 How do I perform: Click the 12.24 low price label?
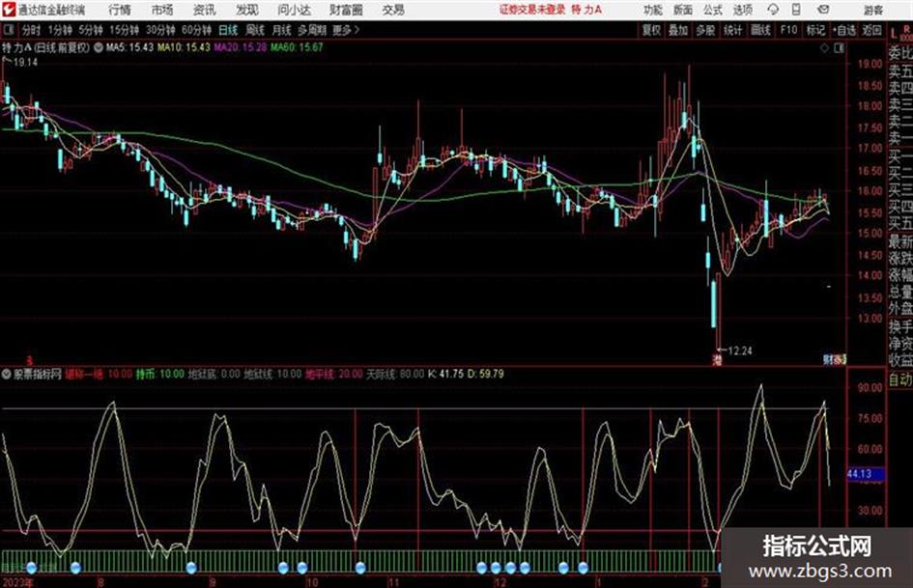tap(739, 351)
